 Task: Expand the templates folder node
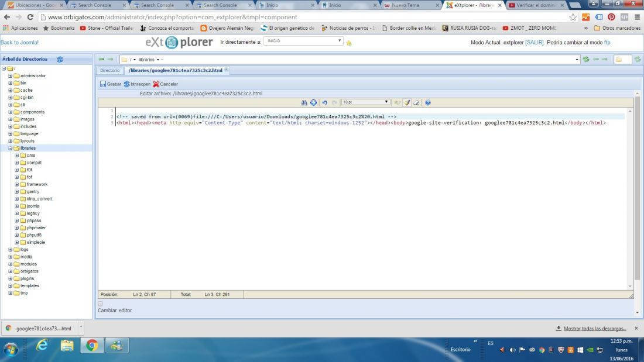coord(11,285)
